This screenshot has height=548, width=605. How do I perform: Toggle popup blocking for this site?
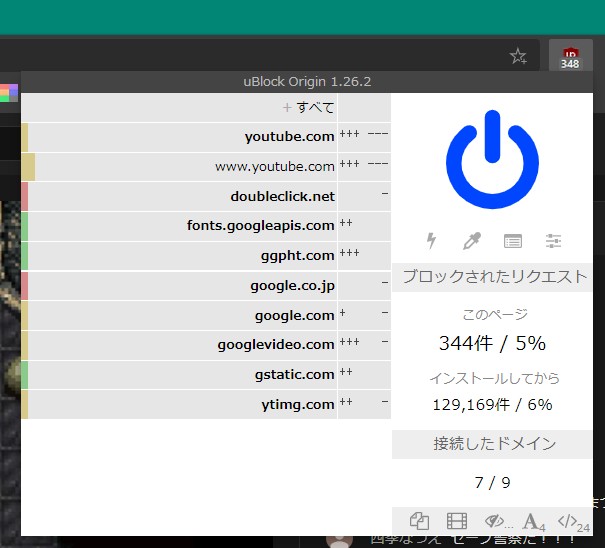(419, 521)
